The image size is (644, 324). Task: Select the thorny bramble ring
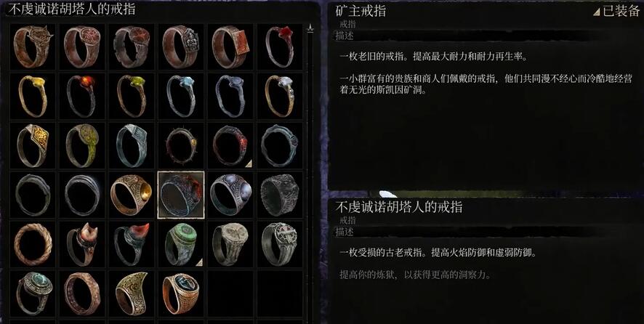pyautogui.click(x=181, y=145)
